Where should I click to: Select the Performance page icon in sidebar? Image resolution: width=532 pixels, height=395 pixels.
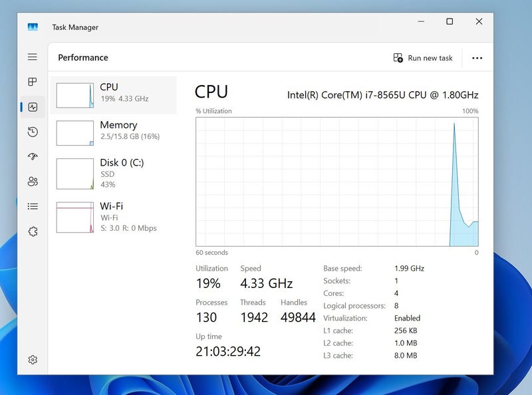33,107
